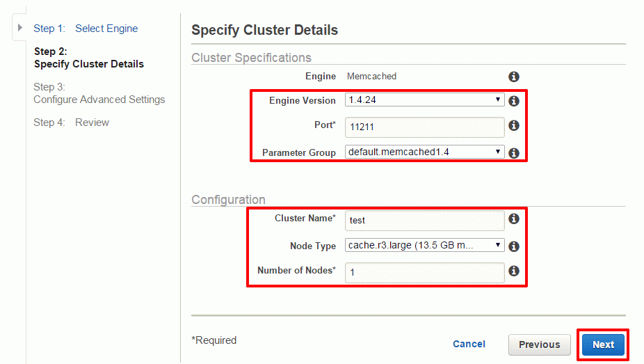Click info icon beside Cluster Name
The width and height of the screenshot is (644, 364).
coord(513,219)
